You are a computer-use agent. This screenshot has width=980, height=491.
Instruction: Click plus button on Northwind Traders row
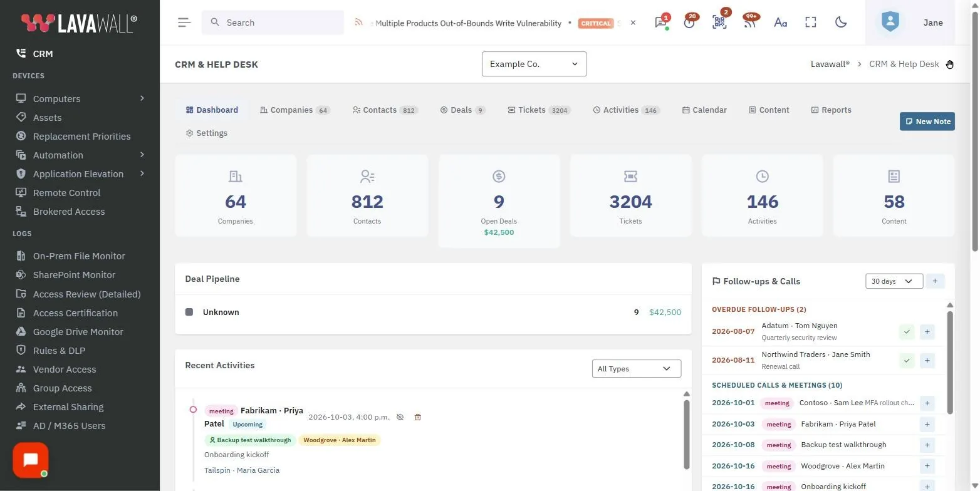pos(927,360)
